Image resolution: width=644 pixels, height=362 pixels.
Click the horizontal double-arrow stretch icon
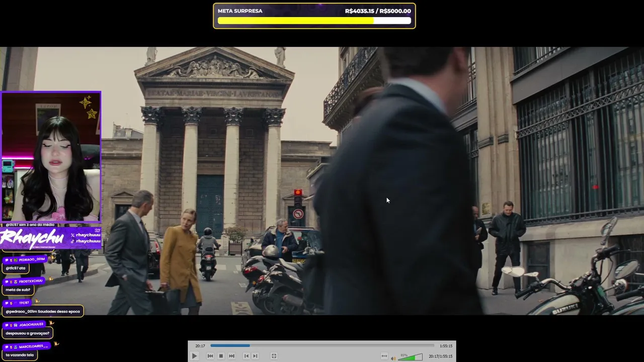point(384,356)
